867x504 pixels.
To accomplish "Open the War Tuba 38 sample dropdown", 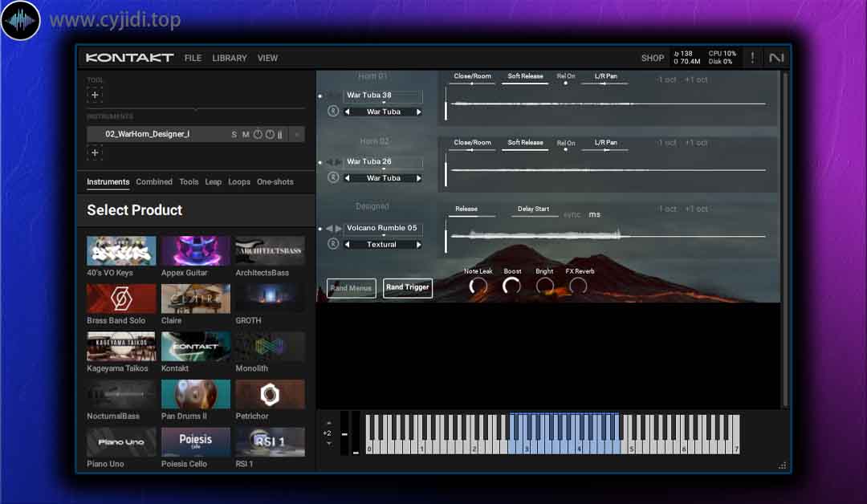I will [x=383, y=96].
